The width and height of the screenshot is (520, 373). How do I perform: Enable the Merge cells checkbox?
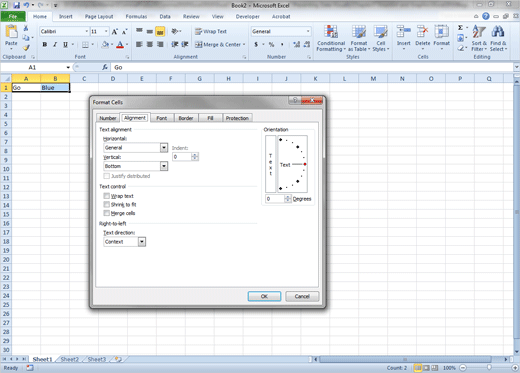107,213
